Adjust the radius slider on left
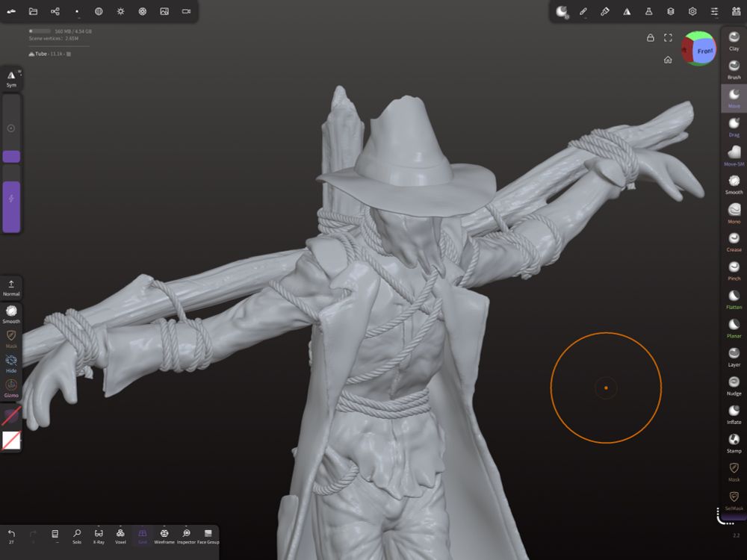This screenshot has height=560, width=747. click(x=11, y=128)
